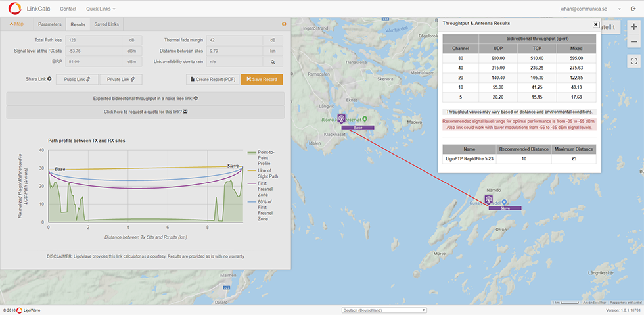Close the Throughput & Antenna Results popup
The image size is (644, 315).
pyautogui.click(x=595, y=25)
